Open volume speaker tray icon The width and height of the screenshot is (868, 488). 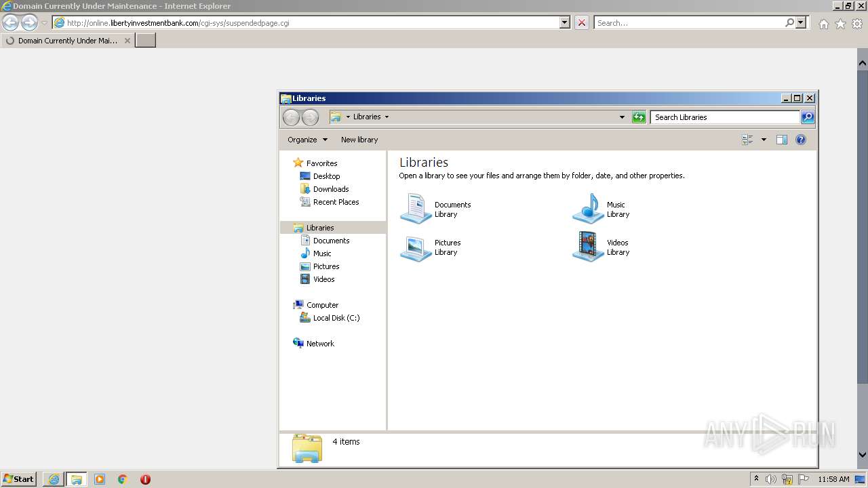771,479
